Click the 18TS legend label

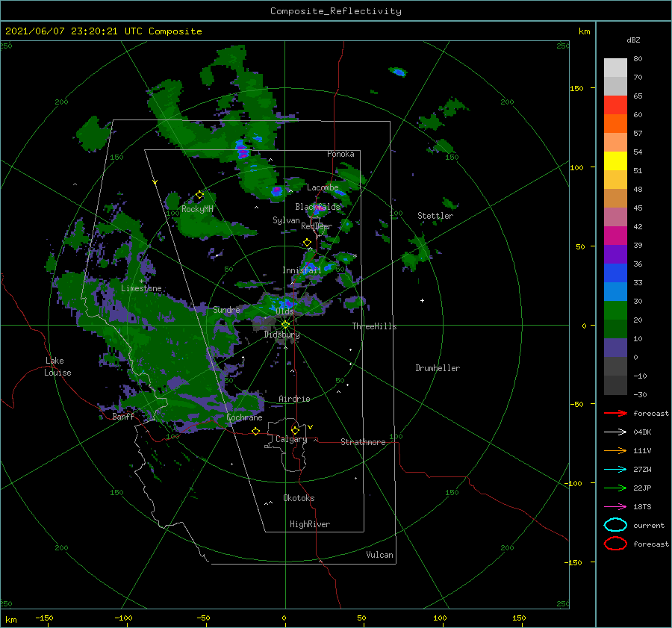pyautogui.click(x=642, y=507)
